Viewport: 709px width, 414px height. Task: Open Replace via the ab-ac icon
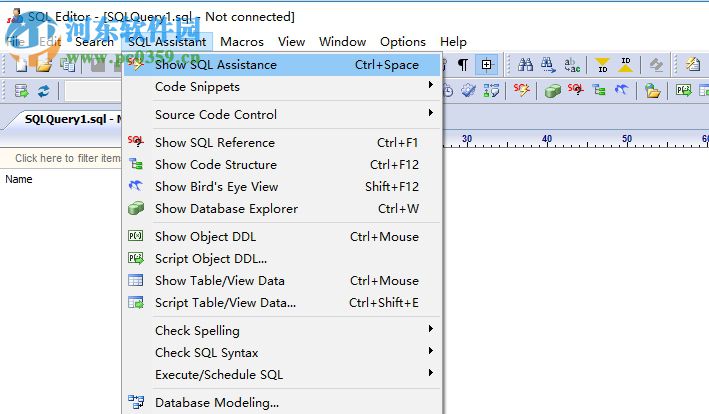pos(572,65)
